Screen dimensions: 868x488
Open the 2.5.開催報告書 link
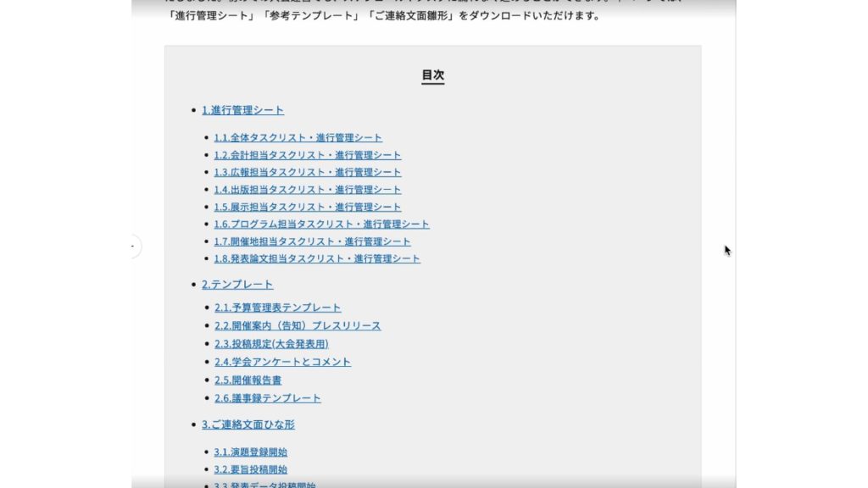coord(248,380)
